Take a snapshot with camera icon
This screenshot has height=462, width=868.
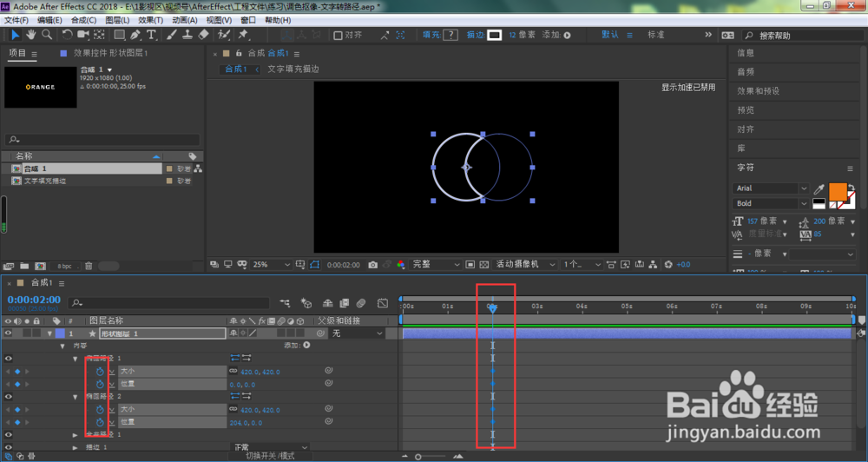pos(373,265)
